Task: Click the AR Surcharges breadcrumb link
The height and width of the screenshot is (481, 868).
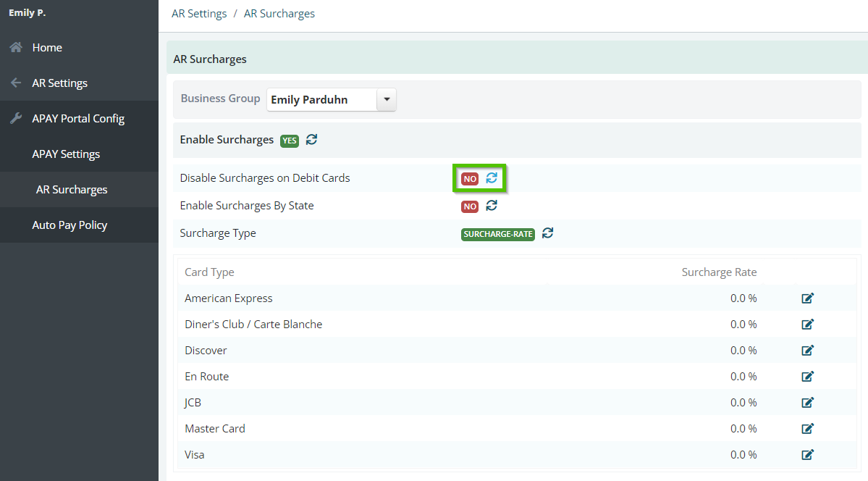Action: pos(279,14)
